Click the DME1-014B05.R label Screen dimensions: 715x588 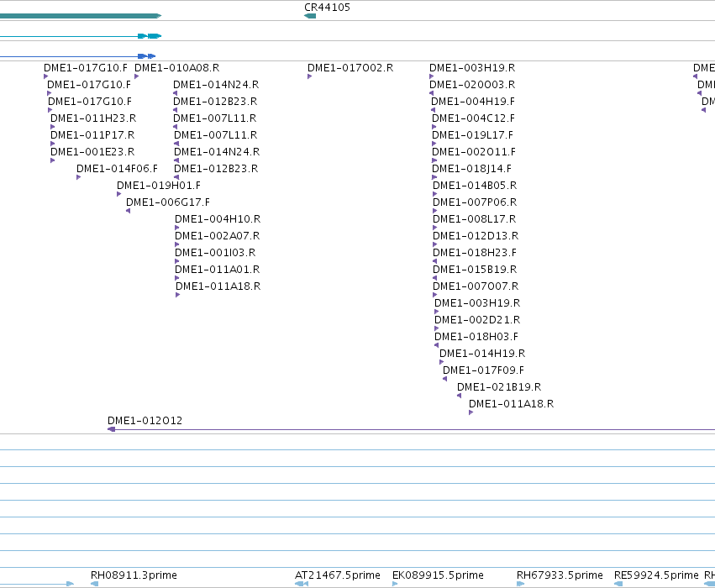point(475,186)
